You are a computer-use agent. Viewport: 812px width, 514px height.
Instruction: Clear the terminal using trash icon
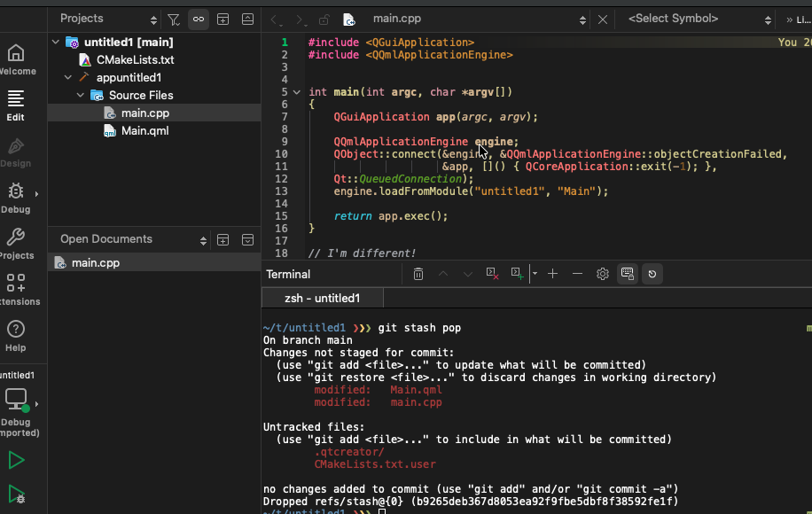pos(418,274)
